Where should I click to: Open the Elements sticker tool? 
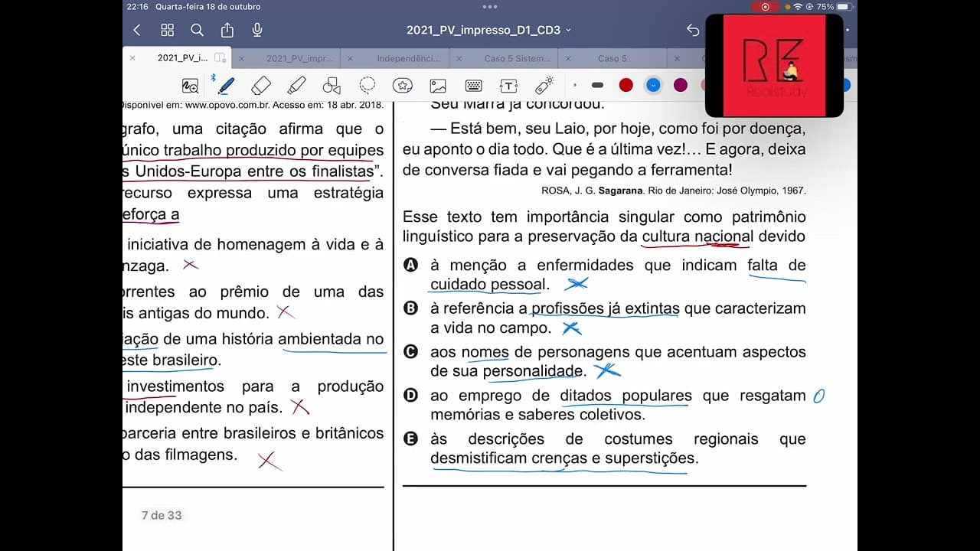pyautogui.click(x=403, y=85)
